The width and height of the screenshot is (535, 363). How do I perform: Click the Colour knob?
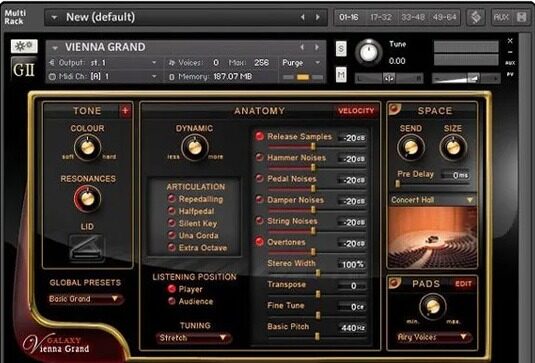pos(88,147)
